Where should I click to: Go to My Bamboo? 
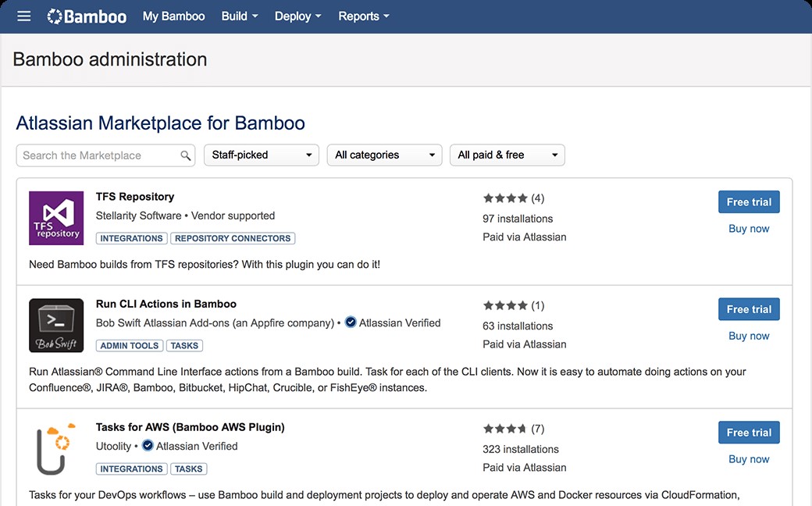point(173,16)
